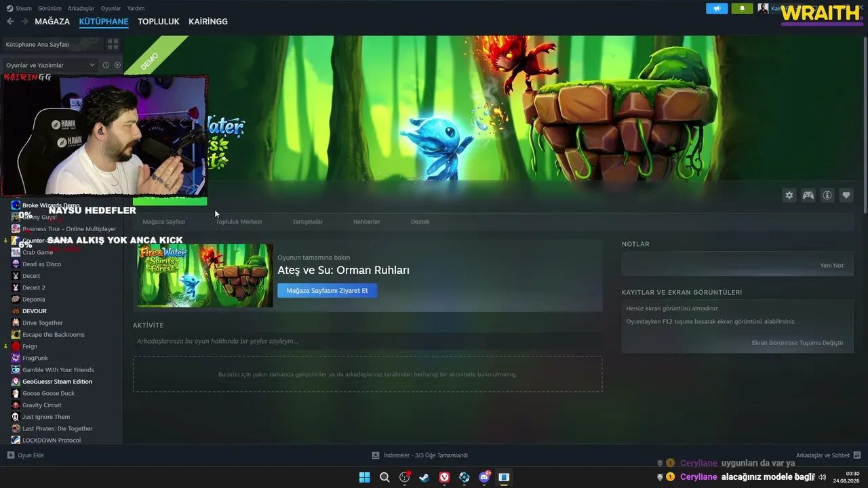Select GeoGuessr Steam Edition
This screenshot has width=868, height=488.
coord(57,382)
